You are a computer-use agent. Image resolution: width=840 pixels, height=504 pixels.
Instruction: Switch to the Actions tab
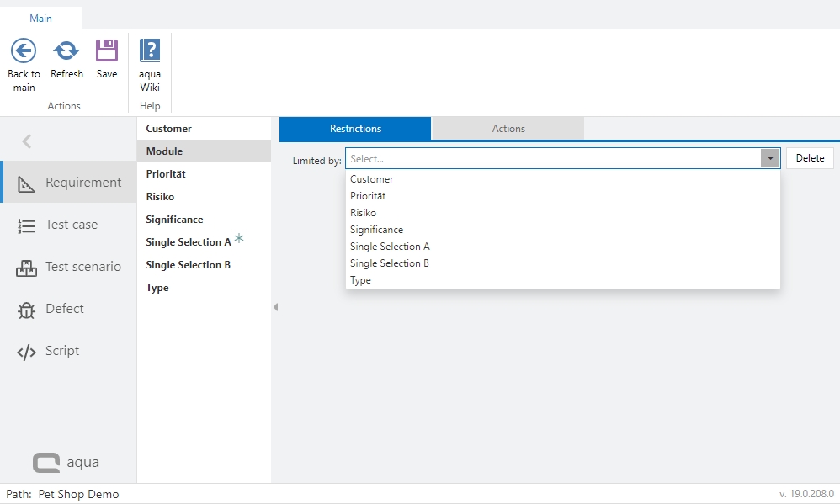coord(508,129)
